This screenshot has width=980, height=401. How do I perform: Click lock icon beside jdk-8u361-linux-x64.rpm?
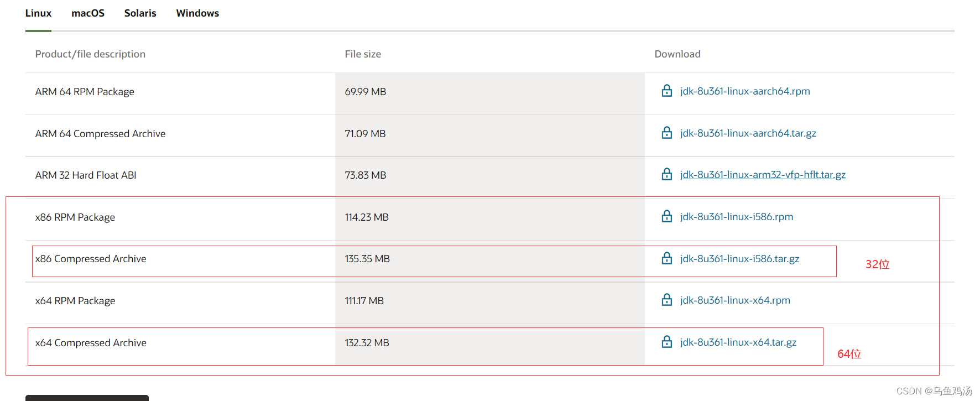click(667, 300)
